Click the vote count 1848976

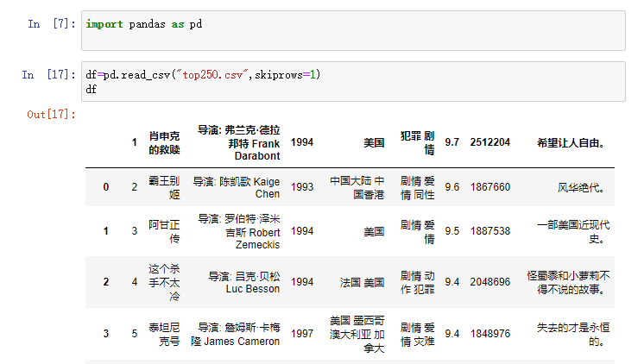[x=490, y=334]
